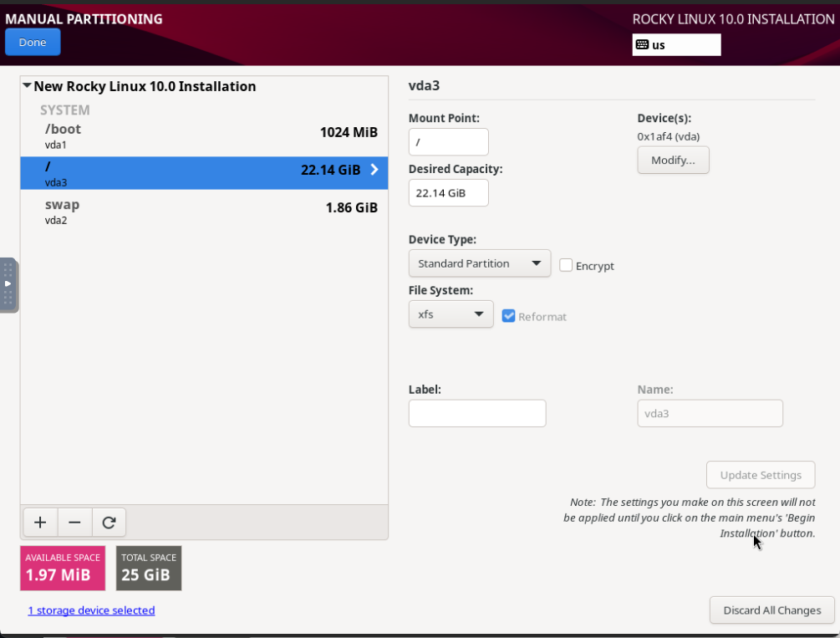Click Update Settings button

click(x=760, y=475)
